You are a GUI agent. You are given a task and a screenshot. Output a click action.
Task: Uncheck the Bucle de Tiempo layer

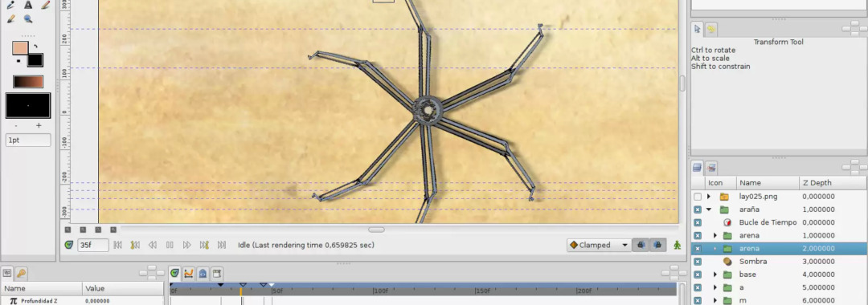tap(698, 222)
